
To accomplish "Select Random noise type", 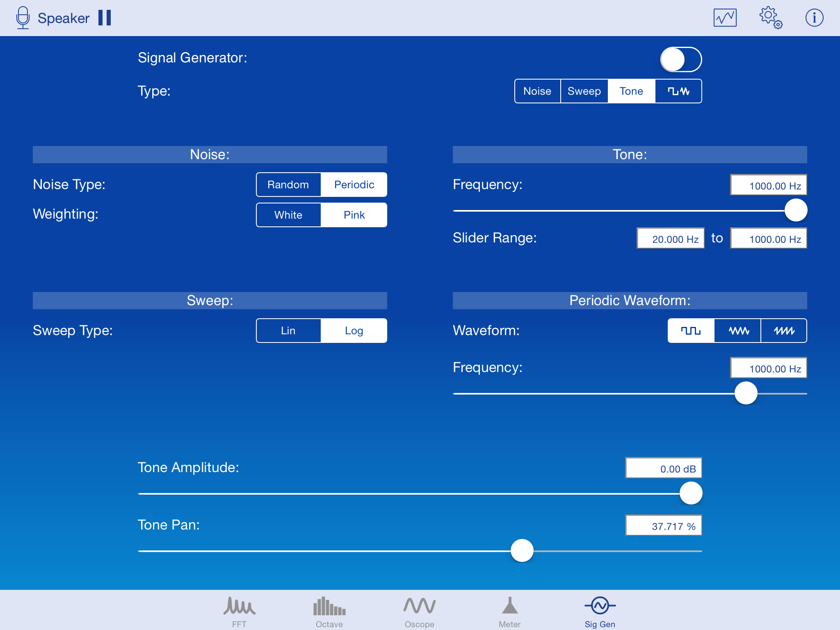I will pyautogui.click(x=288, y=185).
